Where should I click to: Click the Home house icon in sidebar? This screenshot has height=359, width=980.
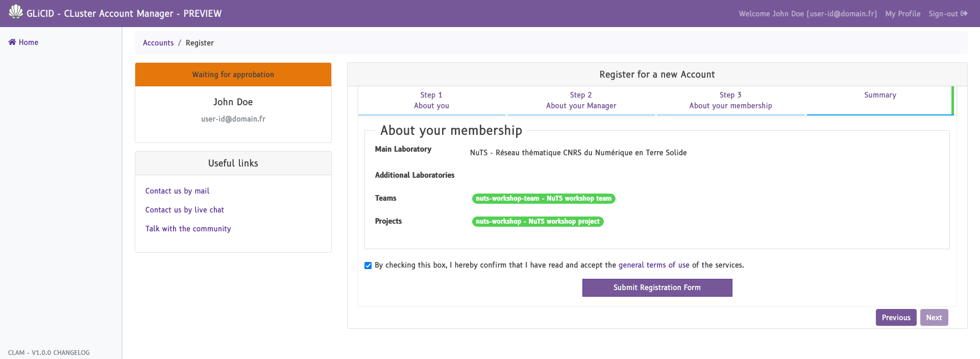pyautogui.click(x=12, y=42)
